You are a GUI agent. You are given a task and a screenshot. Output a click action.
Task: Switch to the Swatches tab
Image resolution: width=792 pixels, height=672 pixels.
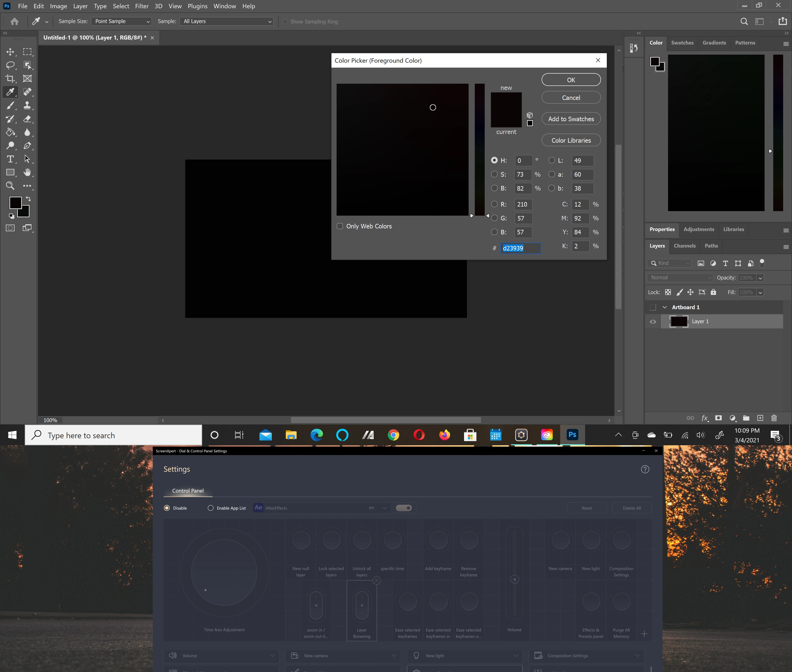pyautogui.click(x=682, y=43)
